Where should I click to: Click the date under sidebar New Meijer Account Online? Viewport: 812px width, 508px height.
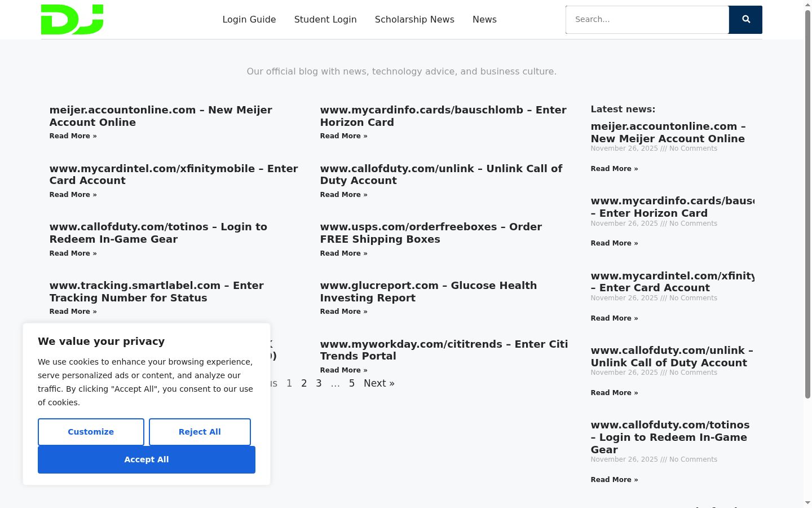(624, 148)
